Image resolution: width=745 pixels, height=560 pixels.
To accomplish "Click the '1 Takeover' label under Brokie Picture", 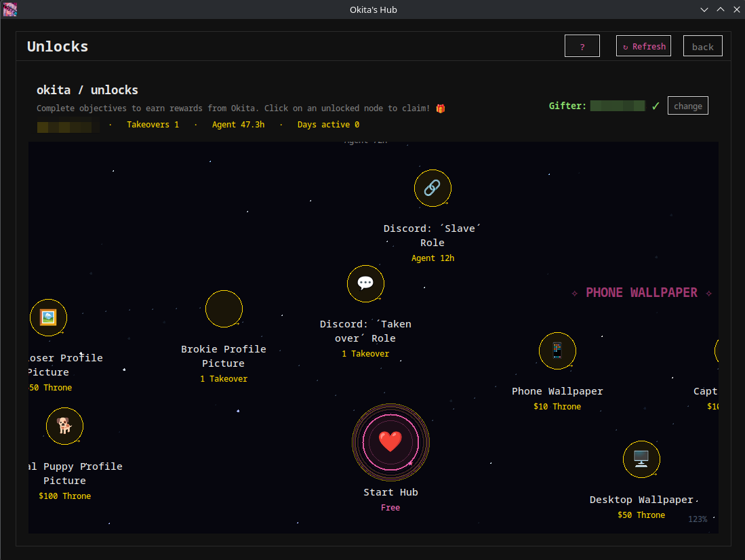I will tap(224, 379).
